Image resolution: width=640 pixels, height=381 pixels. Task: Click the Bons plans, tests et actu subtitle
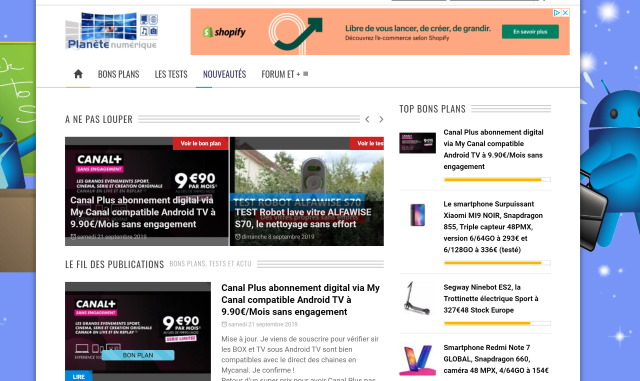click(x=211, y=264)
